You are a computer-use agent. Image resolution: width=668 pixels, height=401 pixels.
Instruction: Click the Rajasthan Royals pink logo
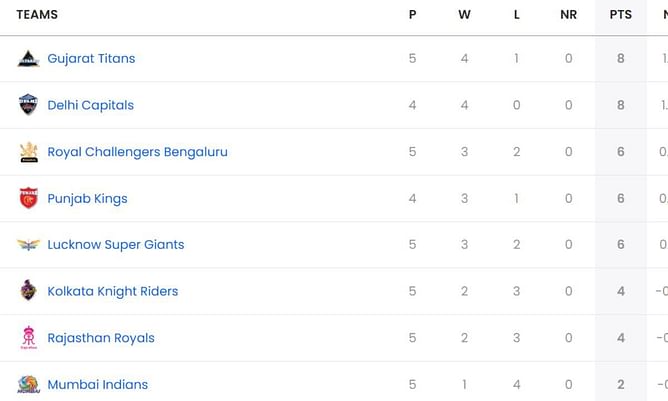29,338
